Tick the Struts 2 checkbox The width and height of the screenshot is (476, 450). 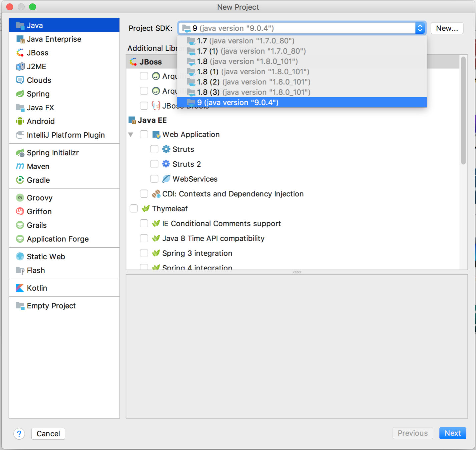point(154,164)
